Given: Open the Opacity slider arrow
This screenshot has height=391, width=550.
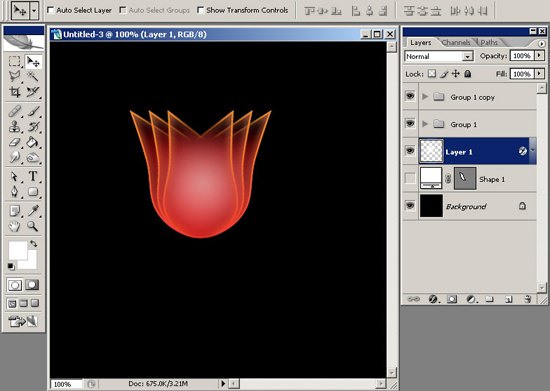Looking at the screenshot, I should pos(539,56).
